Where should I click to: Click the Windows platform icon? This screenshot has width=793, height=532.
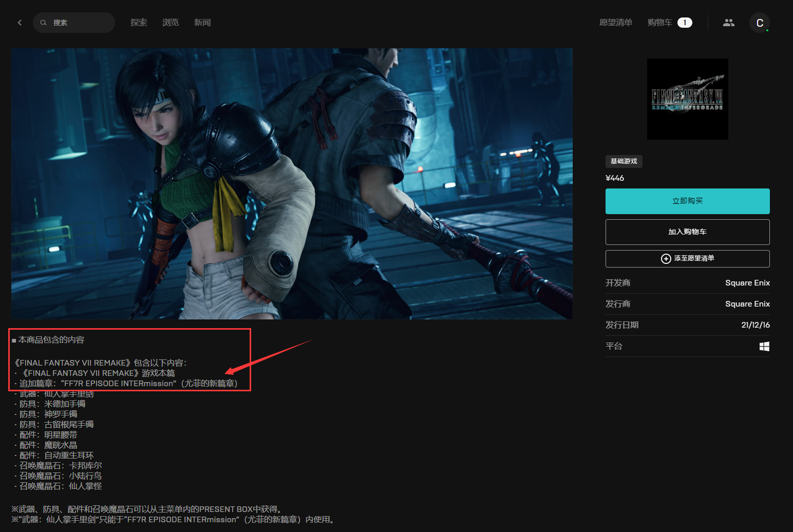click(x=764, y=347)
